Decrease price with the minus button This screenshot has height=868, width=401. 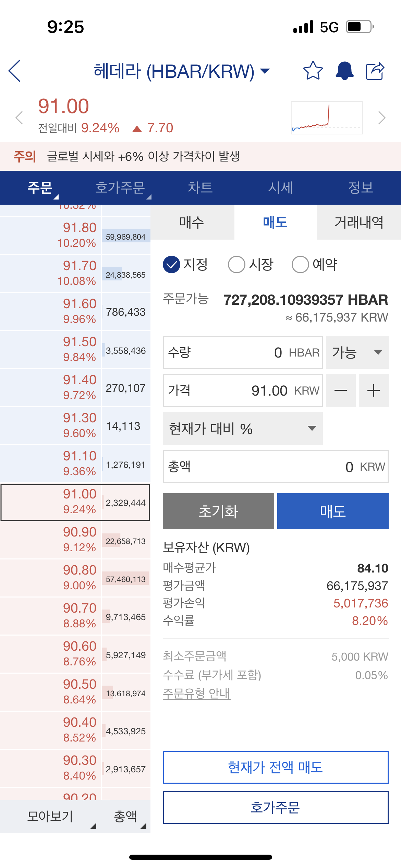tap(341, 390)
